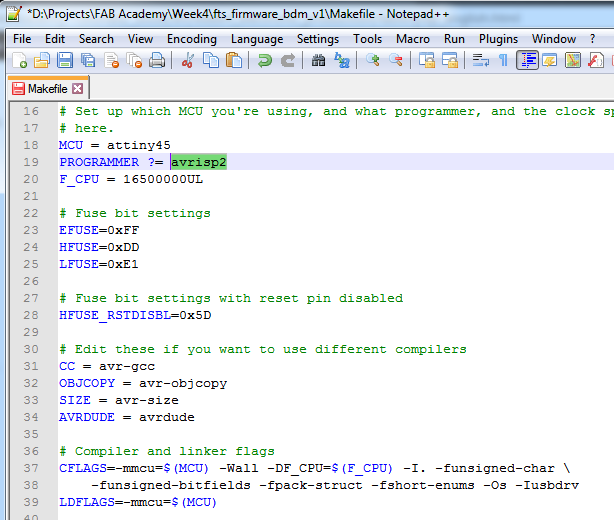Click the Synchronize Horizontal Scrolling icon
Viewport: 614px width, 520px height.
pos(450,60)
